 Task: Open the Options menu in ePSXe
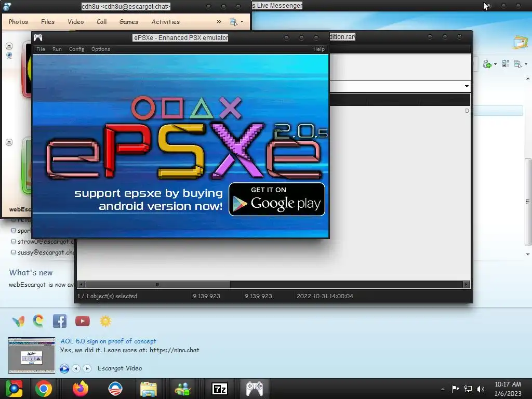point(101,49)
